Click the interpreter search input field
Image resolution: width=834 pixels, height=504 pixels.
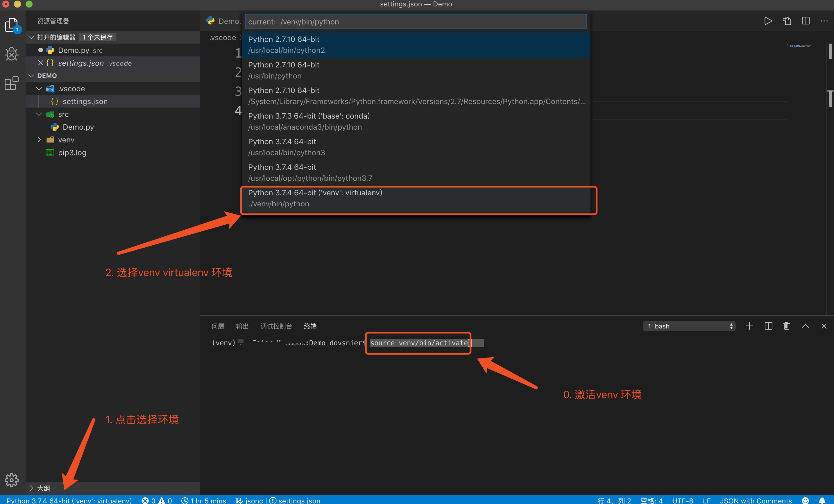tap(416, 22)
